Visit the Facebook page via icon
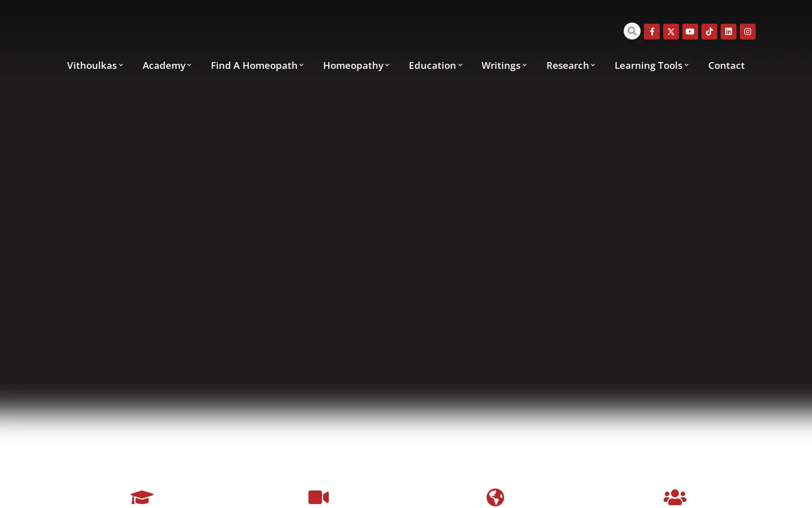This screenshot has width=812, height=508. click(x=652, y=32)
